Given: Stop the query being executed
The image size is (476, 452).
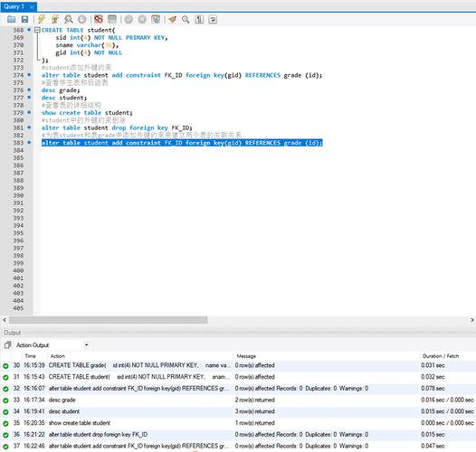Looking at the screenshot, I should pyautogui.click(x=82, y=19).
